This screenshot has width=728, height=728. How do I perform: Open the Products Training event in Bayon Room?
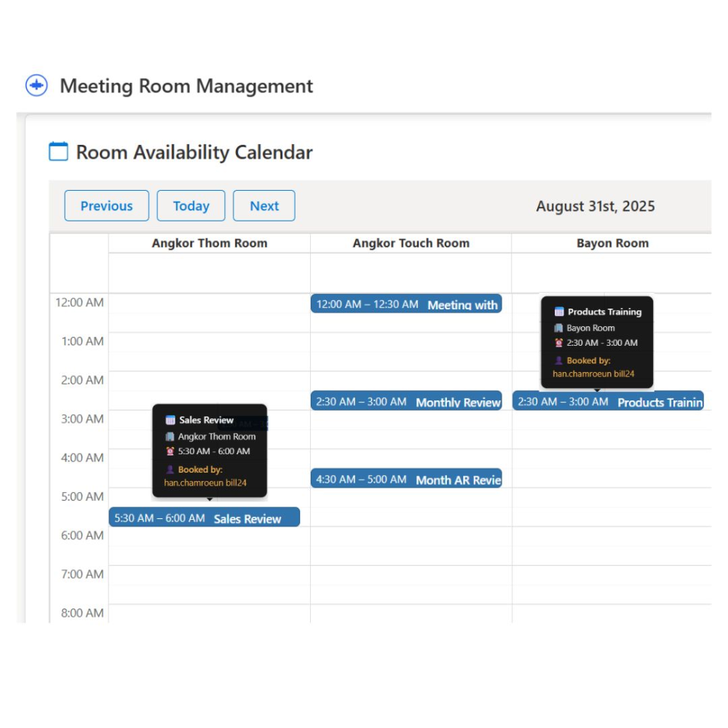[608, 402]
